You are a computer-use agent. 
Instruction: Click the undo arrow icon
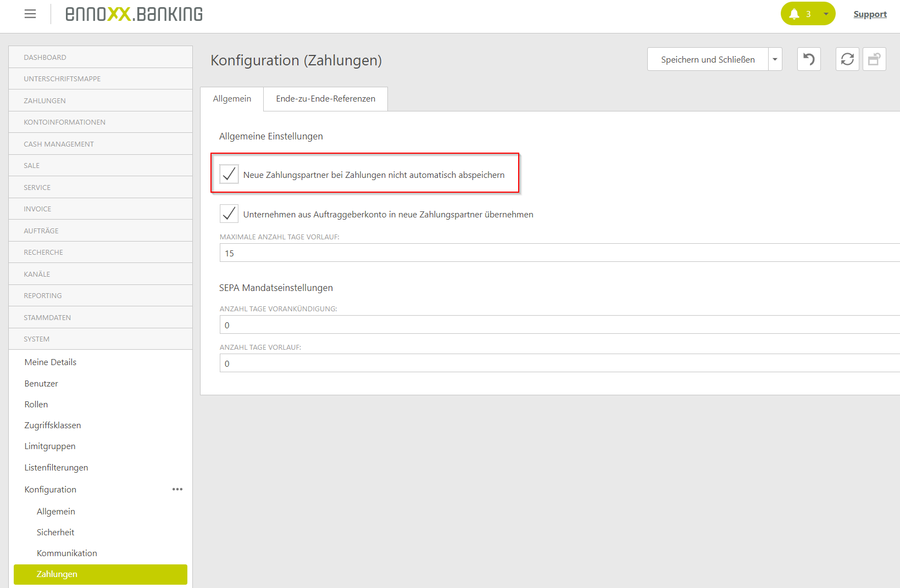click(809, 59)
